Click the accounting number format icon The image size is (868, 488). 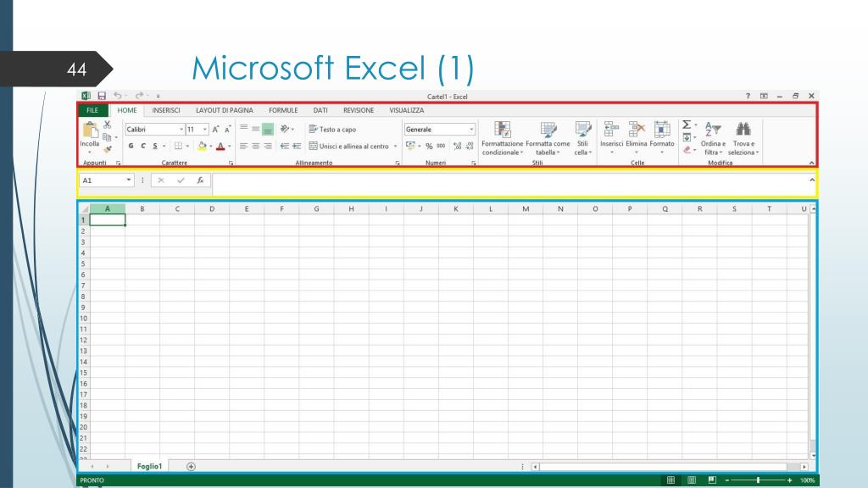pyautogui.click(x=411, y=146)
